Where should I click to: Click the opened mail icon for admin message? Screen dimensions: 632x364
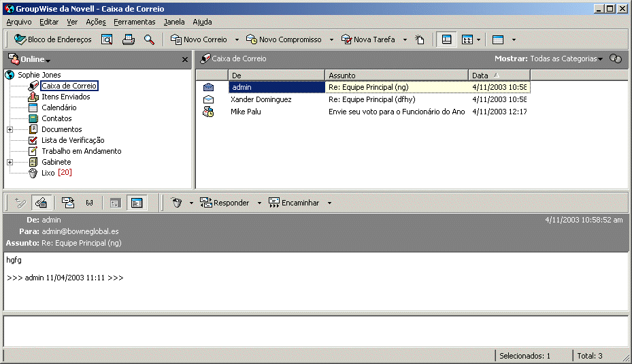[x=208, y=87]
